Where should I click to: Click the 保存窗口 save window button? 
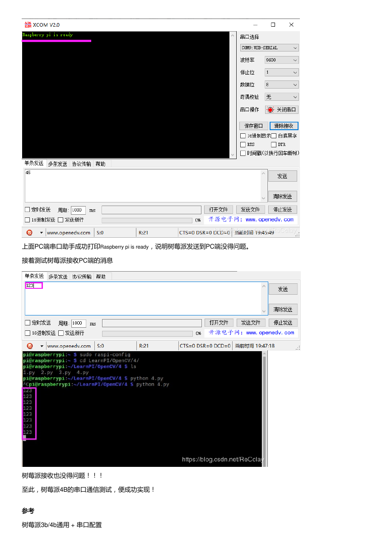tap(254, 126)
